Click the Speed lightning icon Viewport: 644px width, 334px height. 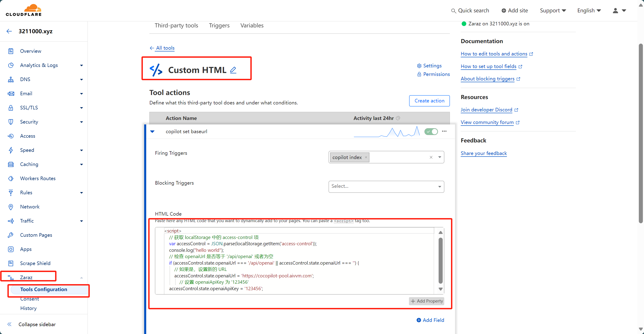click(x=11, y=150)
